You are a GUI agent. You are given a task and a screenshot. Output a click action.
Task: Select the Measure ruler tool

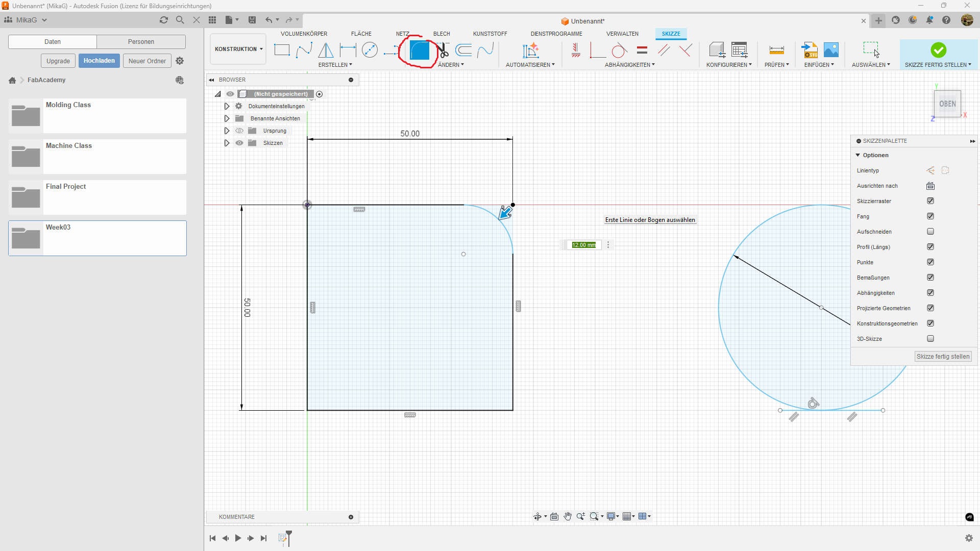pos(776,50)
